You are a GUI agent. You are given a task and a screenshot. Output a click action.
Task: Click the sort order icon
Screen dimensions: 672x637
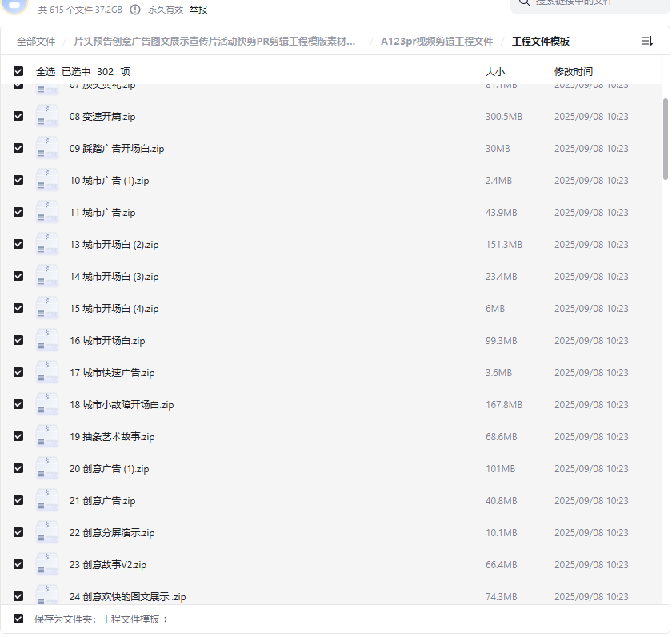647,41
